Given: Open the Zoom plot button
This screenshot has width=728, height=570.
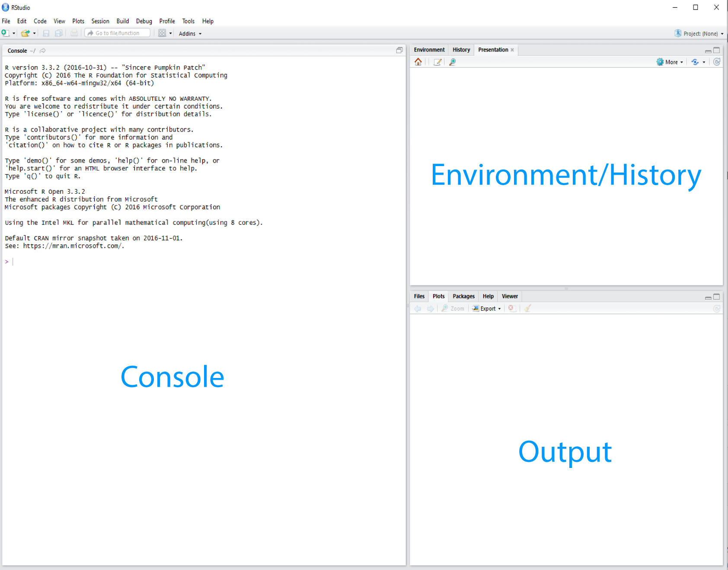Looking at the screenshot, I should 453,308.
